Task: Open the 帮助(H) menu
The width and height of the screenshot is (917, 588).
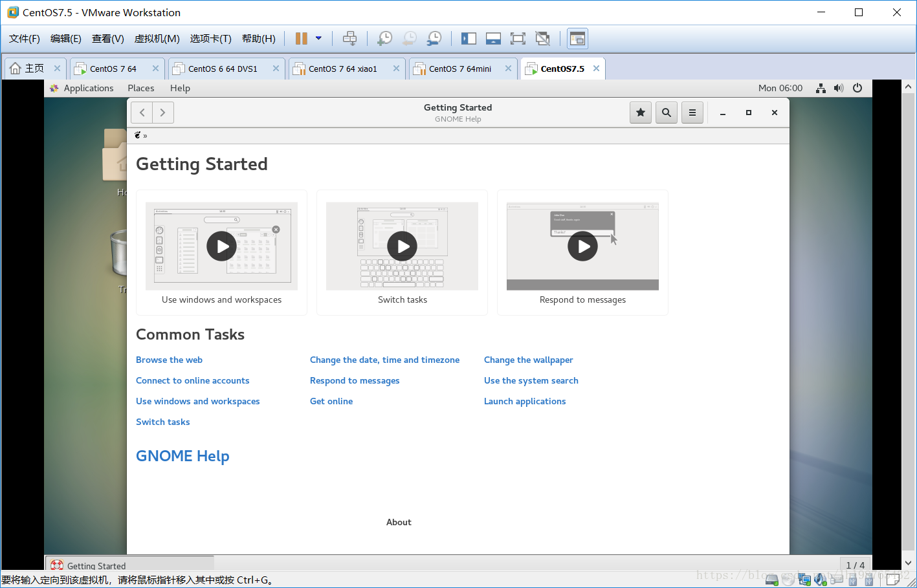Action: click(259, 39)
